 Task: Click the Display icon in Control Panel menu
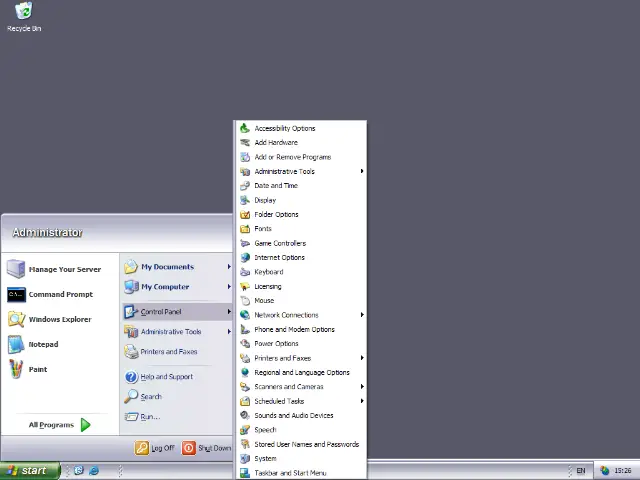[x=245, y=200]
